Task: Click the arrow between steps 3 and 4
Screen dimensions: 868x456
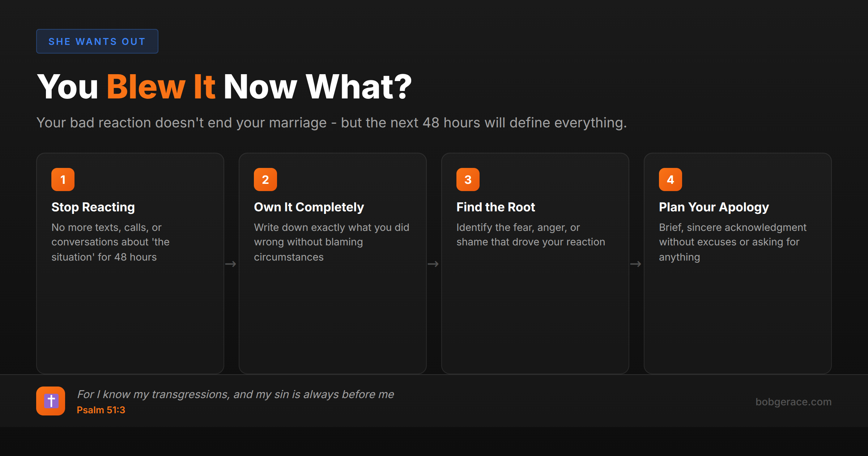Action: 636,264
